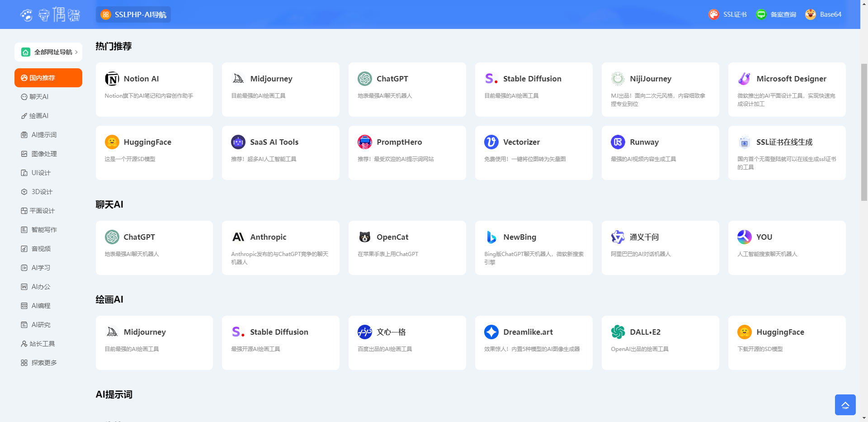This screenshot has height=422, width=868.
Task: Click the SSL证书 icon in header
Action: coord(714,14)
